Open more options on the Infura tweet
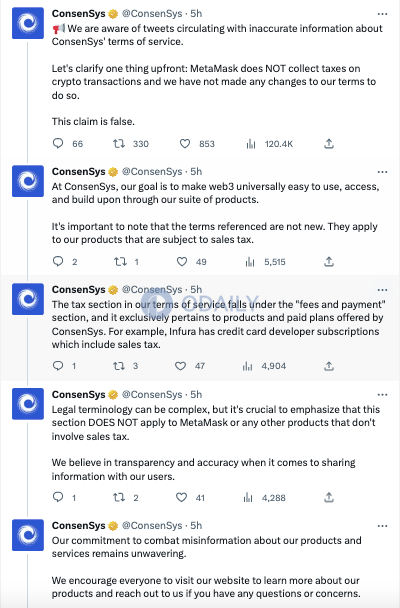Image resolution: width=400 pixels, height=608 pixels. 382,290
